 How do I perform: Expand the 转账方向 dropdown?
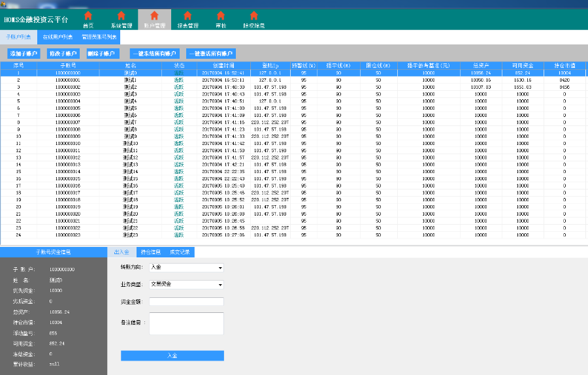click(186, 267)
